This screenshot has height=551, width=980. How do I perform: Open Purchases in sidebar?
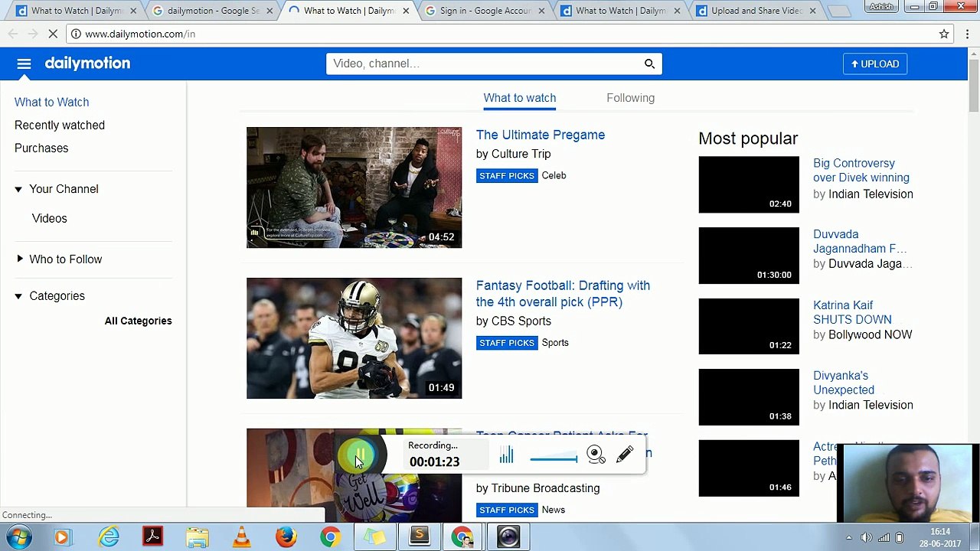point(41,148)
